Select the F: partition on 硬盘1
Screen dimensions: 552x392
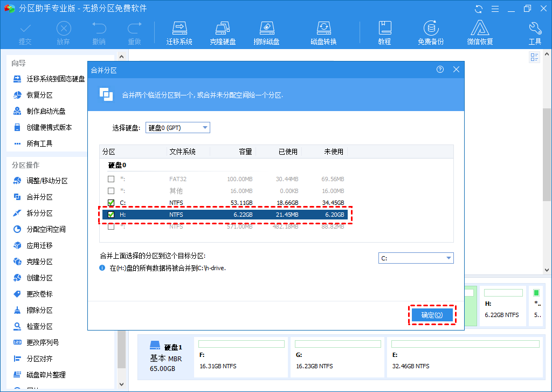click(x=240, y=357)
